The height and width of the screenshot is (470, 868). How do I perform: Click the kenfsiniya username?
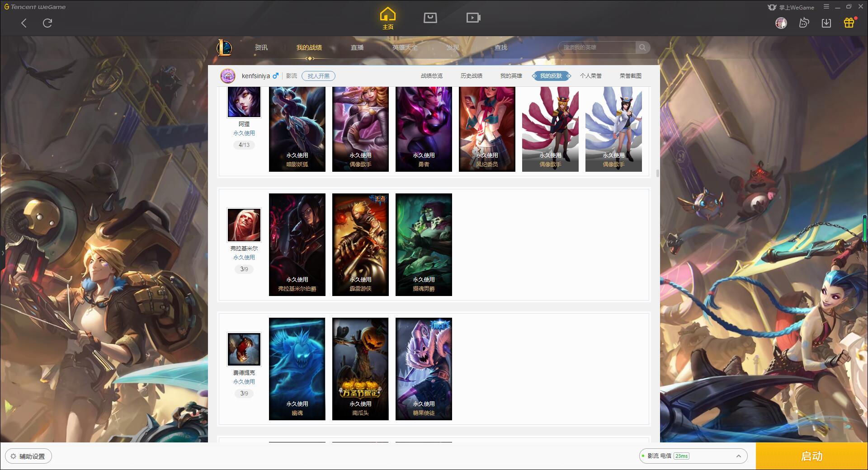pyautogui.click(x=256, y=76)
